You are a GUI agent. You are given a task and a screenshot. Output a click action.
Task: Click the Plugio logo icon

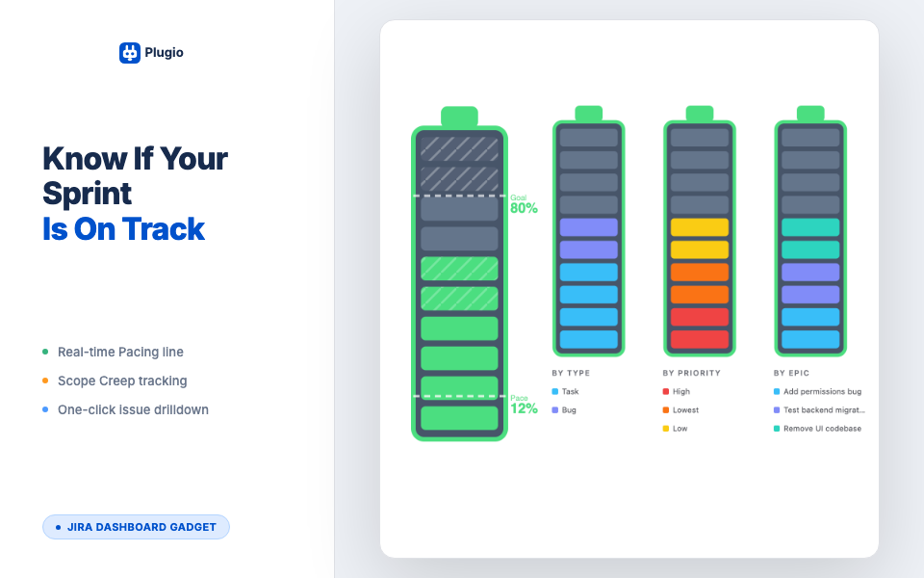coord(130,52)
